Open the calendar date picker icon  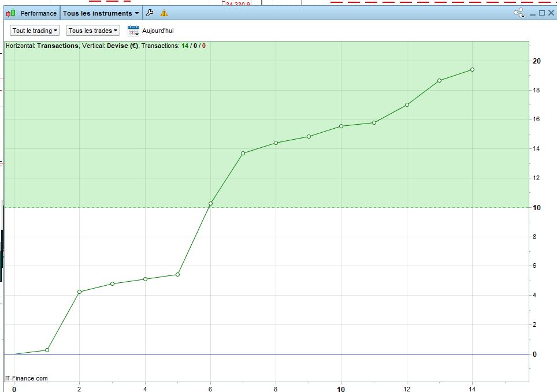coord(133,31)
